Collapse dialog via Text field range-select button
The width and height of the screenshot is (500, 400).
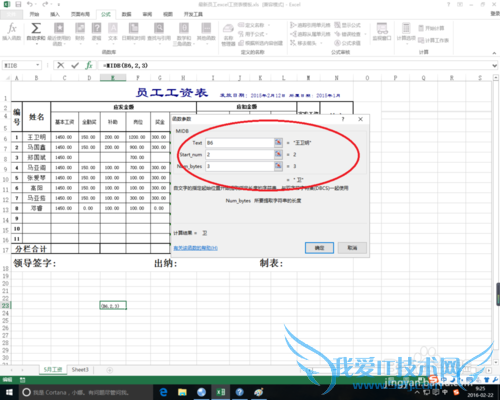278,143
